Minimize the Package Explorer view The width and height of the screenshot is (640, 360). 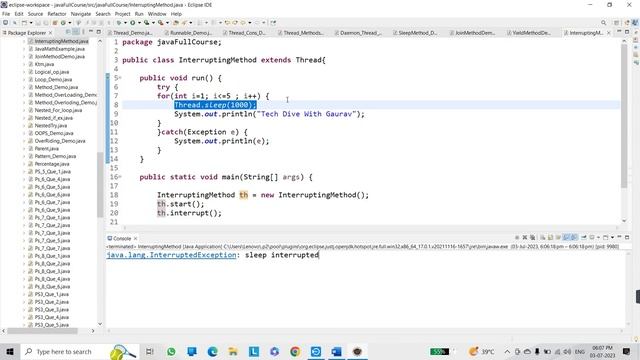pos(91,31)
